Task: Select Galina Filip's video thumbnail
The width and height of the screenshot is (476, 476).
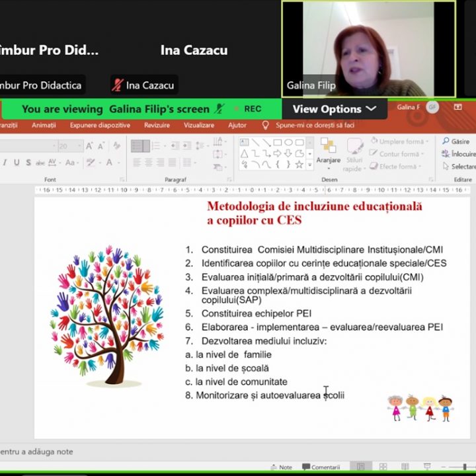Action: coord(368,50)
